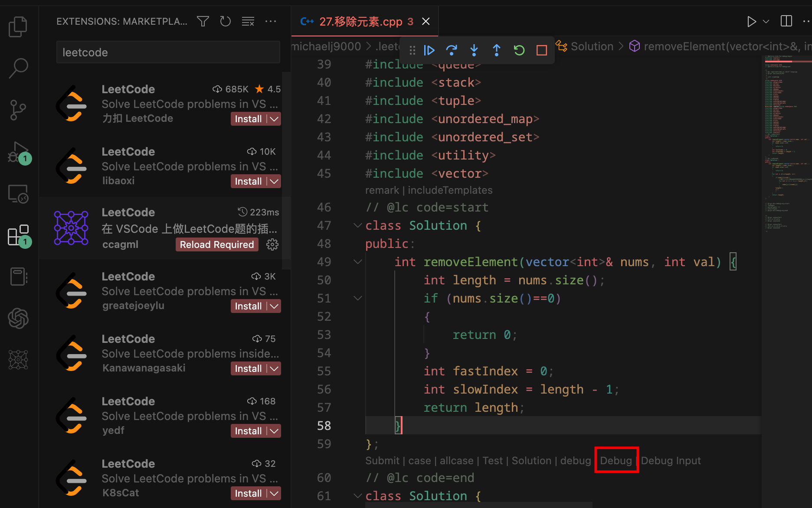812x508 pixels.
Task: Collapse class Solution fold at line 61
Action: click(358, 496)
